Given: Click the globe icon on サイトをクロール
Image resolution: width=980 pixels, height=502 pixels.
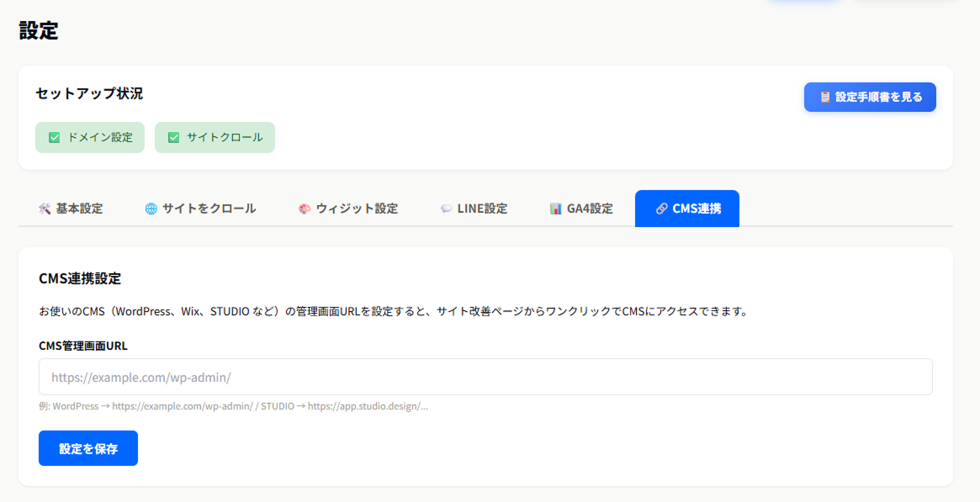Looking at the screenshot, I should pyautogui.click(x=151, y=209).
